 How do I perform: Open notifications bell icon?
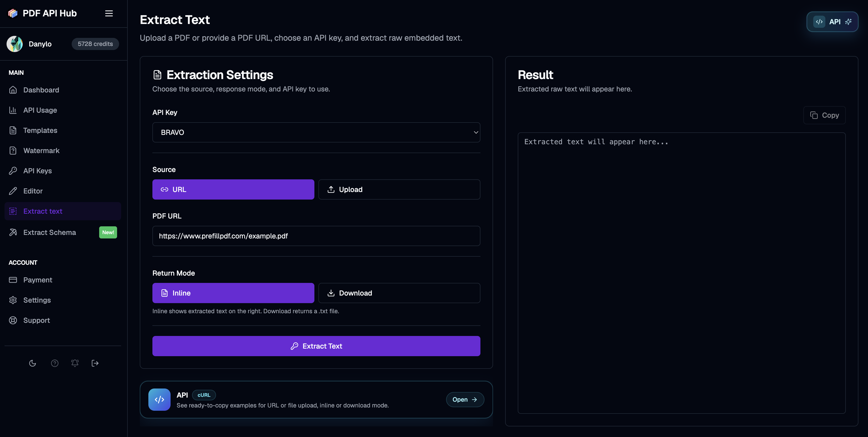(x=75, y=363)
